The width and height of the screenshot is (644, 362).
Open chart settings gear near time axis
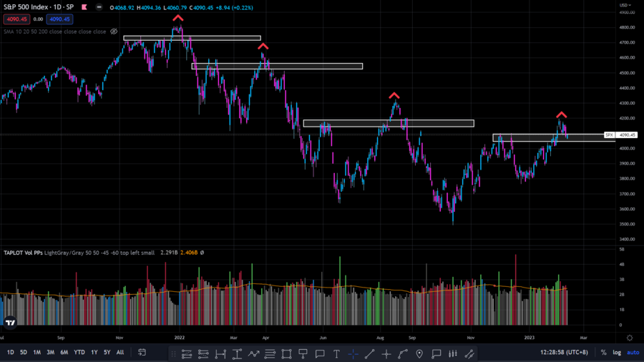click(x=630, y=338)
